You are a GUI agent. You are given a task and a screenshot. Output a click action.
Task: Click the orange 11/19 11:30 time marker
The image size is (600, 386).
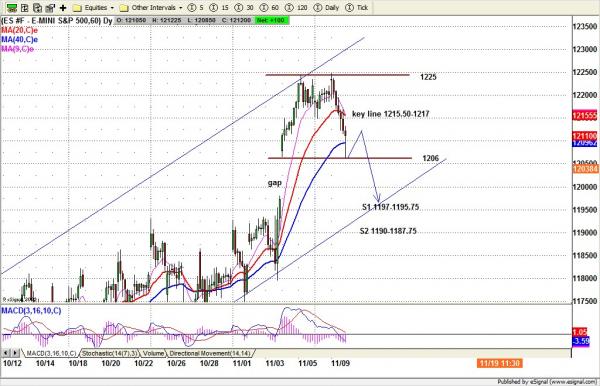pyautogui.click(x=500, y=363)
